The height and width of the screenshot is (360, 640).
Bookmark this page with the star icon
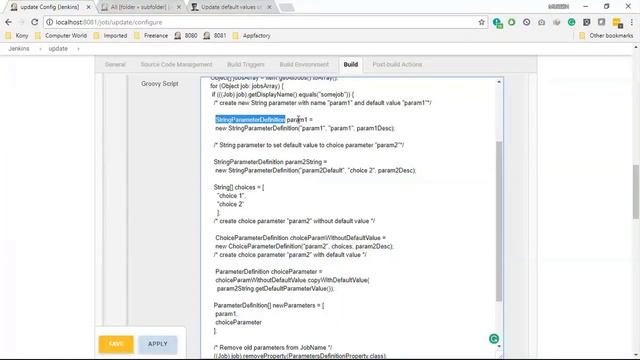point(481,22)
